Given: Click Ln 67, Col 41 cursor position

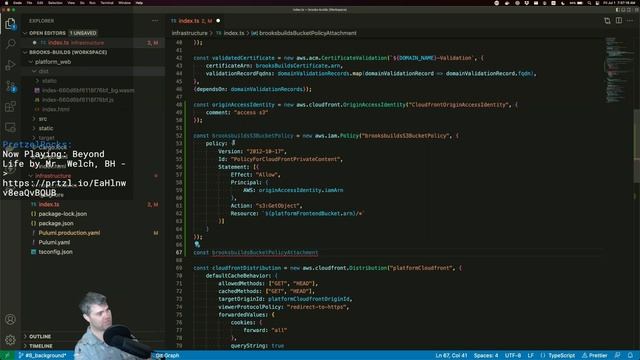Looking at the screenshot, I should coord(451,356).
